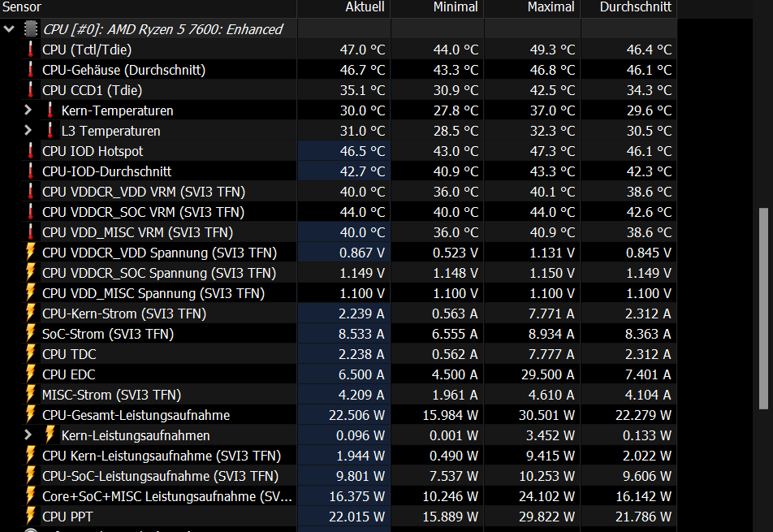
Task: Click the lightning icon of MISC-Strom
Action: pyautogui.click(x=31, y=395)
